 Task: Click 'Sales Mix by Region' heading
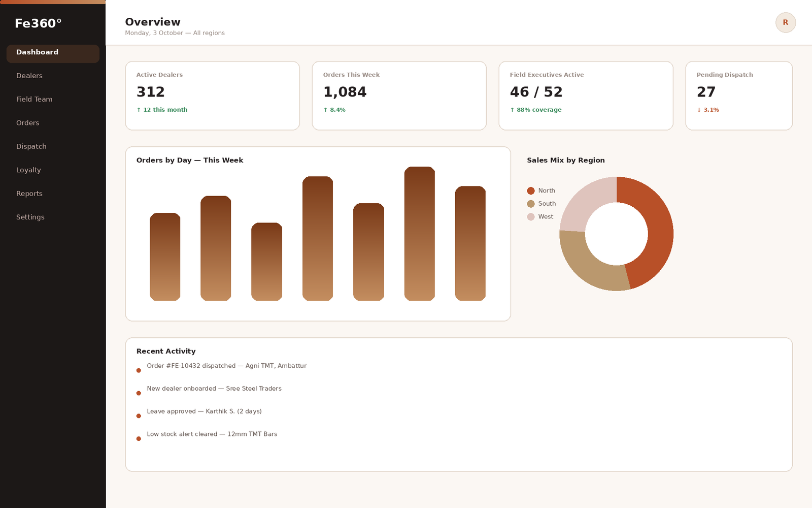[566, 160]
